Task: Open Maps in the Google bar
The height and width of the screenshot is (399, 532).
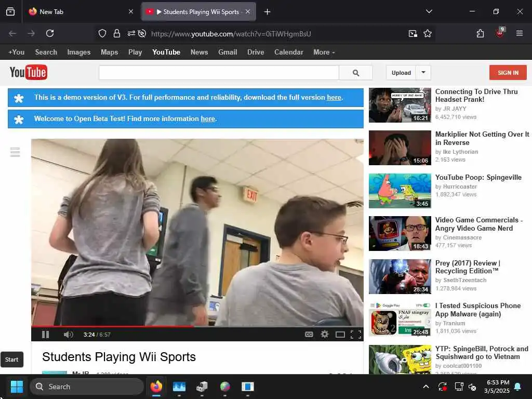Action: [109, 52]
